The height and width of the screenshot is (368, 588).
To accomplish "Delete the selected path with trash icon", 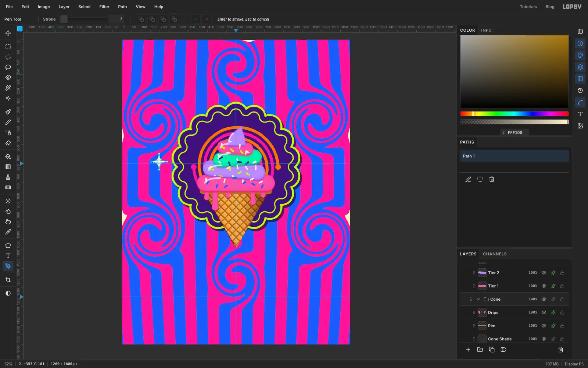I will 492,179.
